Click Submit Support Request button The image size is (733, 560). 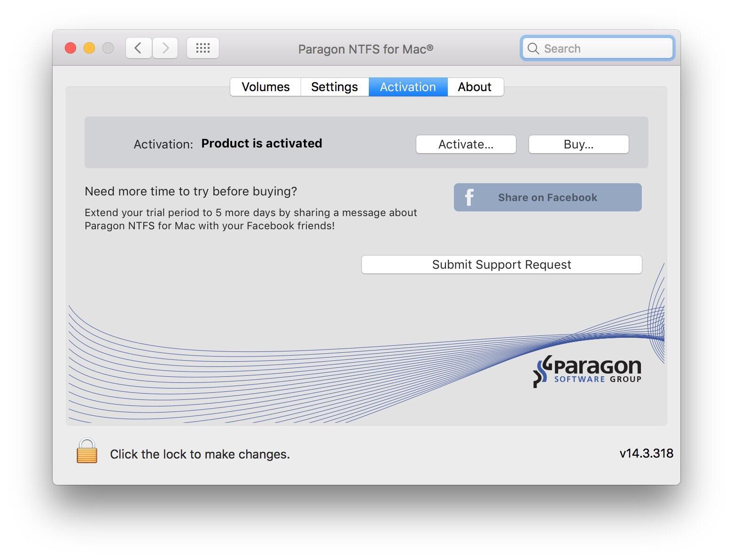point(502,264)
